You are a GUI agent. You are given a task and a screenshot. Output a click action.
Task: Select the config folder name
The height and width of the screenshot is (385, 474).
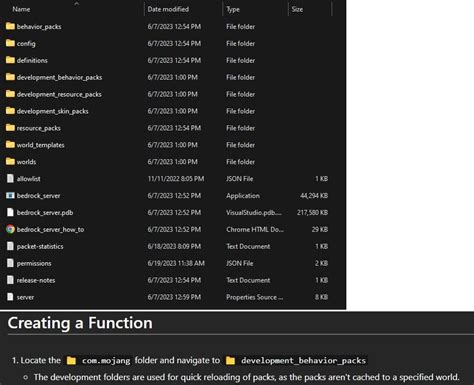click(26, 44)
